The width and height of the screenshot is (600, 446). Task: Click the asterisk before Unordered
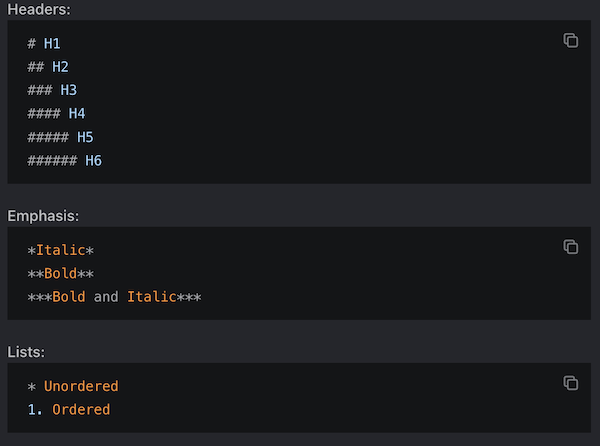click(32, 387)
